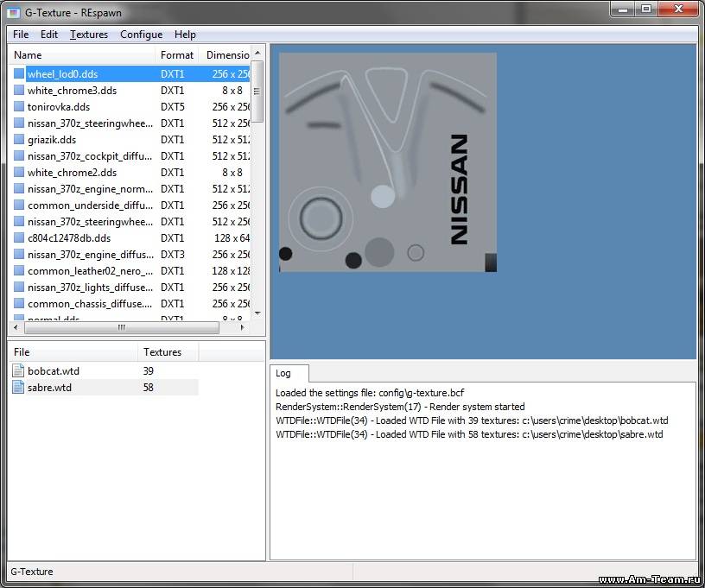Screen dimensions: 705x588
Task: Select the white_chrome3.dds texture name
Action: pyautogui.click(x=72, y=91)
